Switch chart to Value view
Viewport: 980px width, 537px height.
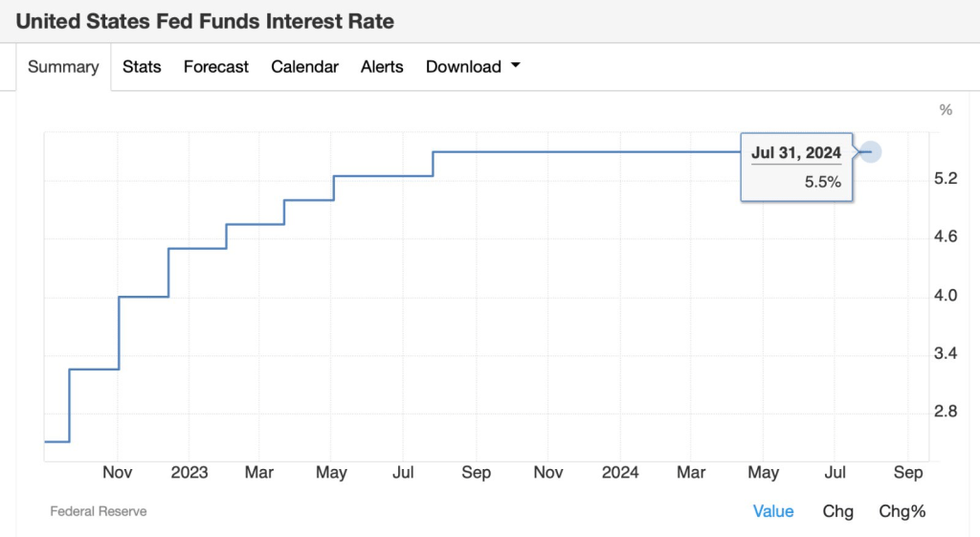tap(773, 511)
